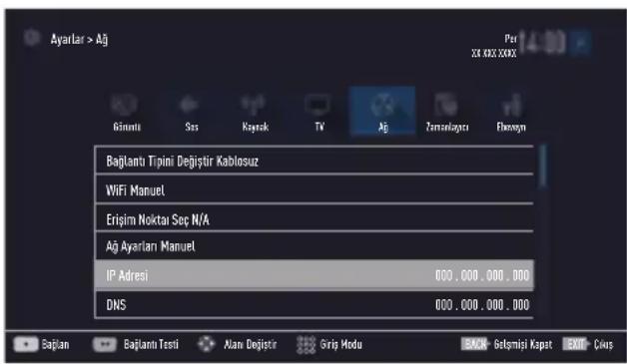Click the Ayarlar > Ağ breadcrumb
Image resolution: width=627 pixels, height=364 pixels.
coord(79,39)
